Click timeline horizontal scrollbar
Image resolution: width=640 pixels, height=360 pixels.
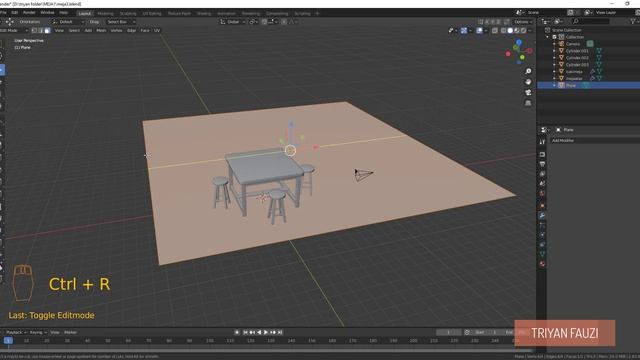267,351
